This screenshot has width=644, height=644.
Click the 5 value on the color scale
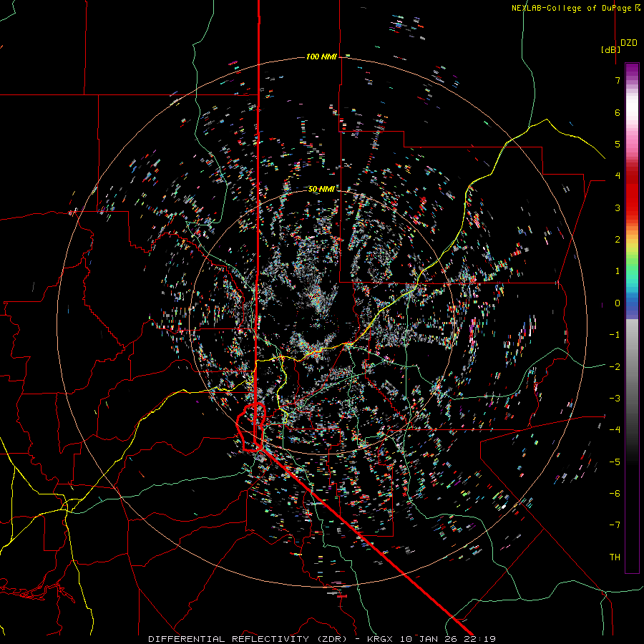[618, 144]
